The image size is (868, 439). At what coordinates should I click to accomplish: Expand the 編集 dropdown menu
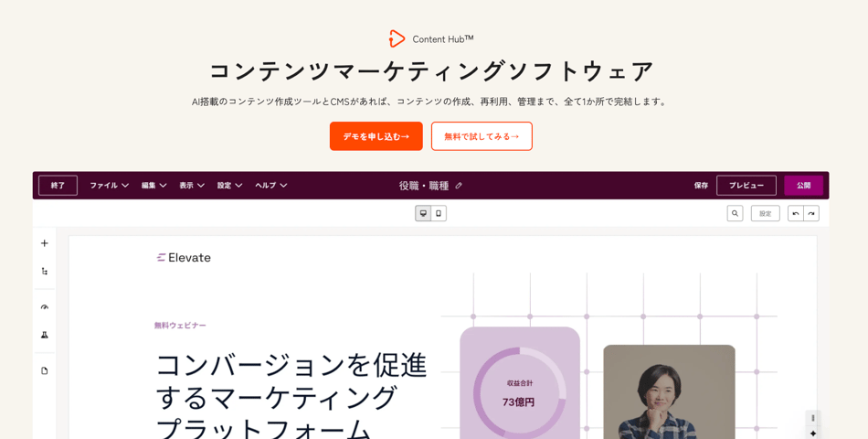click(x=153, y=186)
